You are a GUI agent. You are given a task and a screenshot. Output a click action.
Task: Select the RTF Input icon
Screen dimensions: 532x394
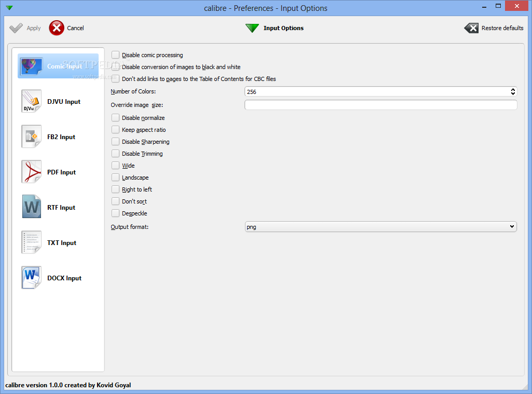tap(32, 207)
